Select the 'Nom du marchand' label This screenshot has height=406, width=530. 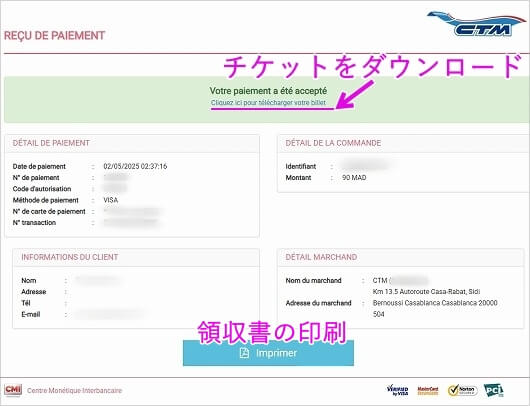point(313,281)
